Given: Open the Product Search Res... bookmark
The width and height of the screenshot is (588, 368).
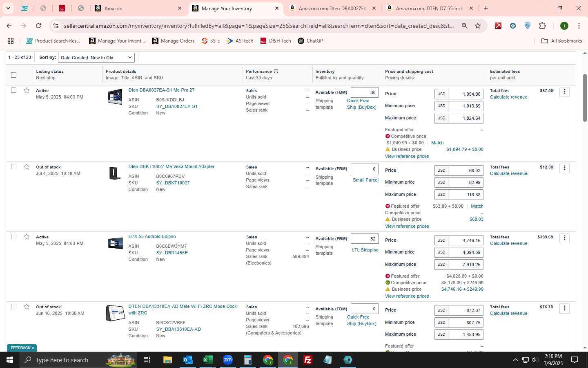Looking at the screenshot, I should coord(53,41).
